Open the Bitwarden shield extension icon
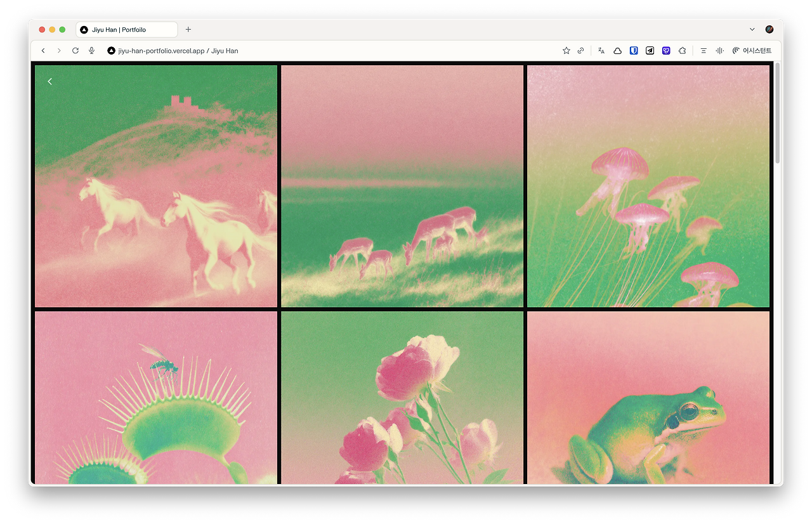 (x=634, y=50)
